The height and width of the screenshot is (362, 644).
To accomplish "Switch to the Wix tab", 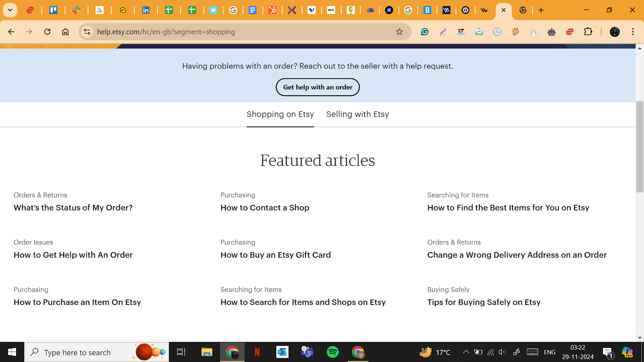I will [x=331, y=10].
